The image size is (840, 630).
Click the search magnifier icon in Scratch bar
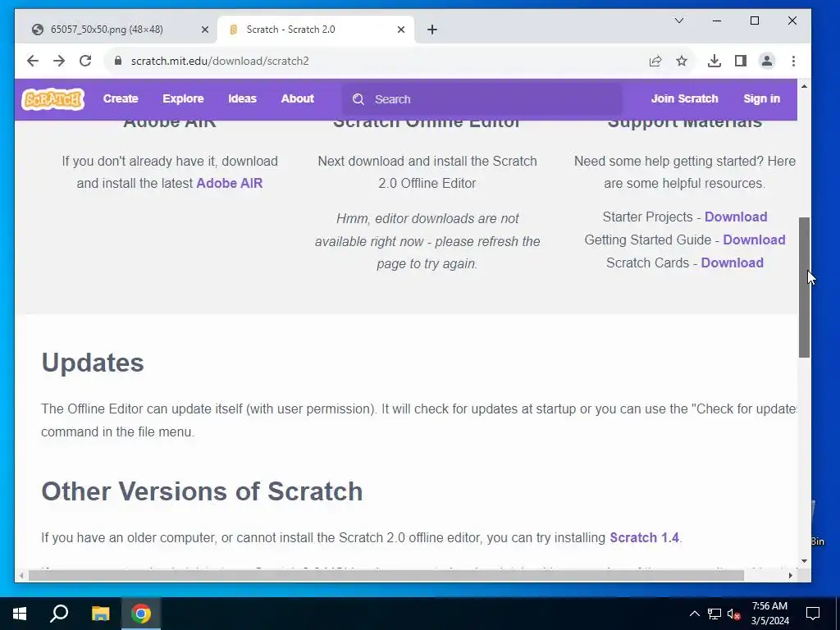(358, 99)
